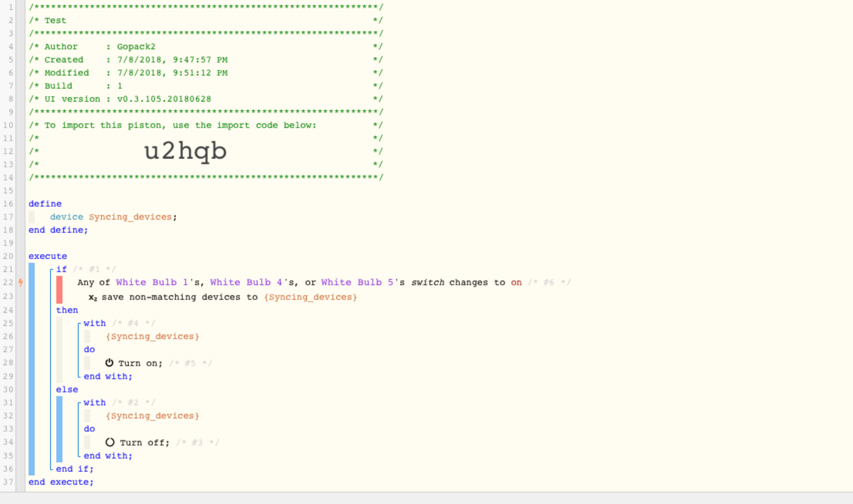
Task: Click the UI version v0.3.105.20180628 text
Action: (164, 99)
